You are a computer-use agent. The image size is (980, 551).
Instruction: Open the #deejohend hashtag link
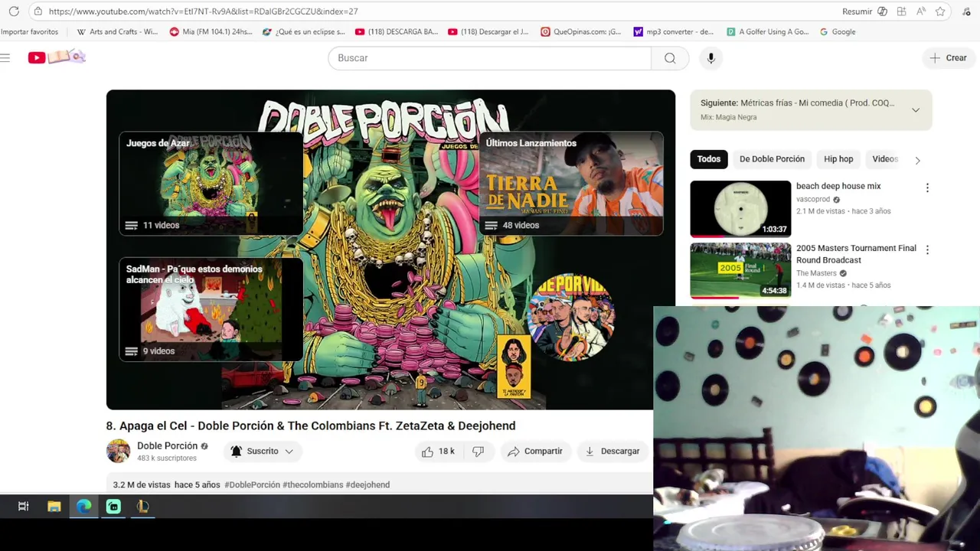coord(367,484)
